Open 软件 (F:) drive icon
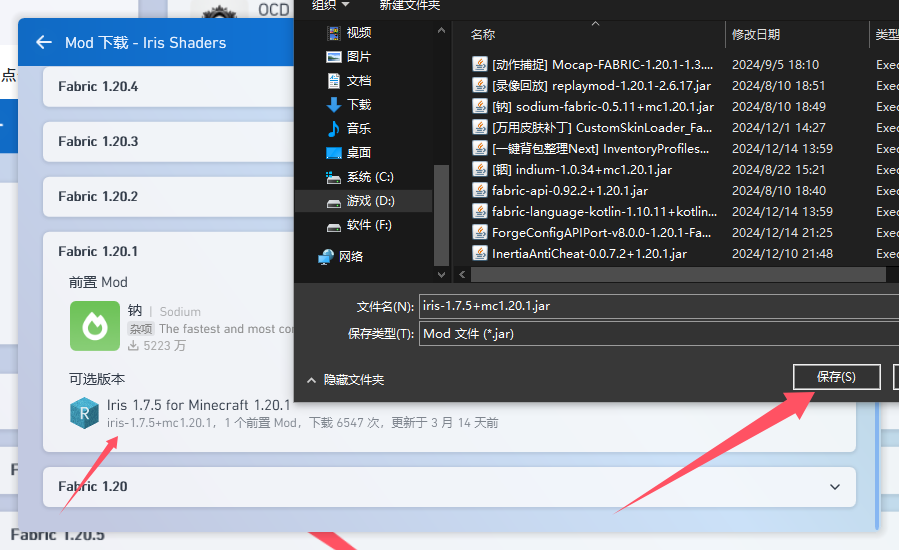The height and width of the screenshot is (550, 899). [334, 226]
